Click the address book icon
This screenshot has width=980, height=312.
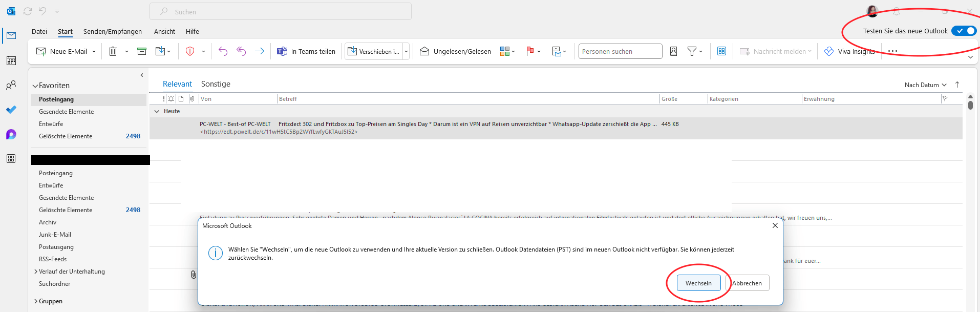pos(674,51)
